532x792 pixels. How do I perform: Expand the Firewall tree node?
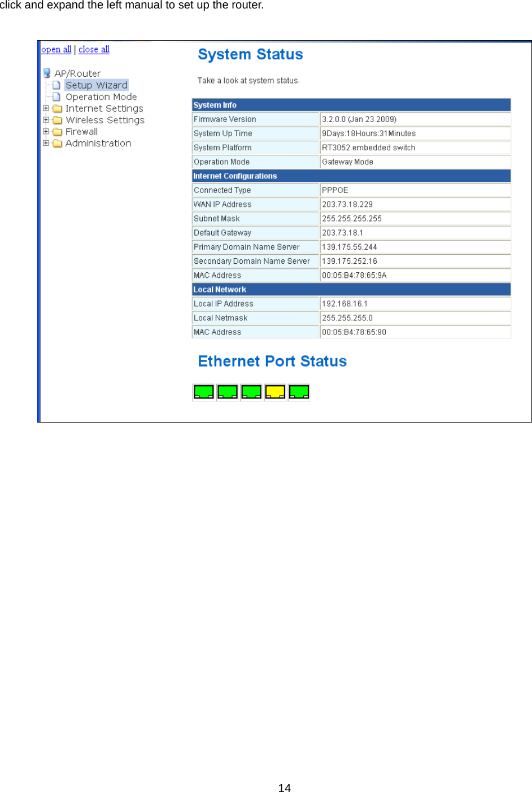[x=46, y=131]
